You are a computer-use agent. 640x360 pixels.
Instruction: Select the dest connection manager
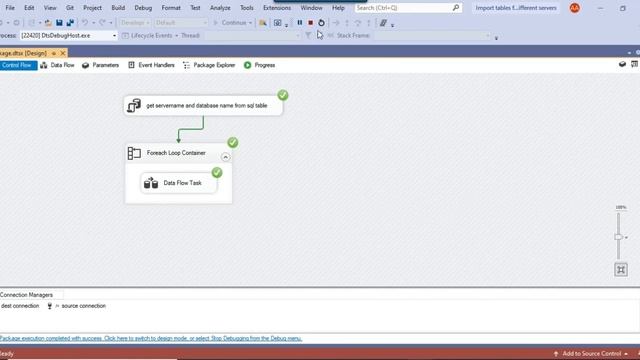[20, 306]
